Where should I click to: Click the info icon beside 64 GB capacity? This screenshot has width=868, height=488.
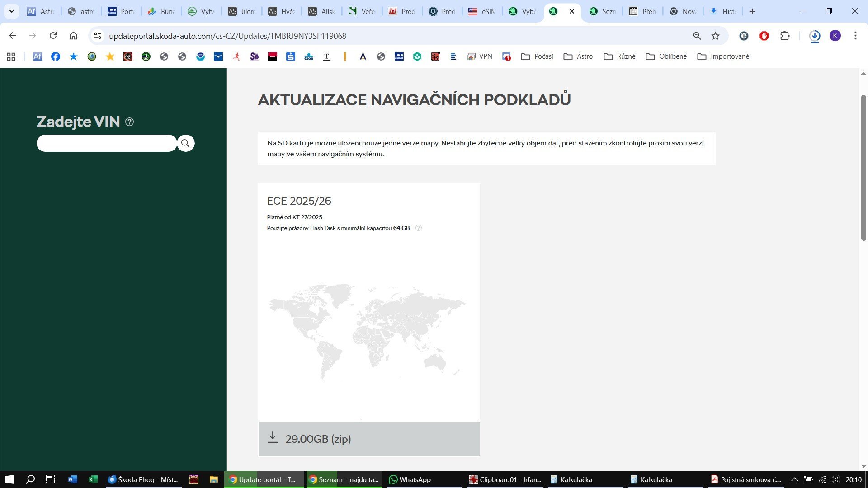[x=419, y=228]
